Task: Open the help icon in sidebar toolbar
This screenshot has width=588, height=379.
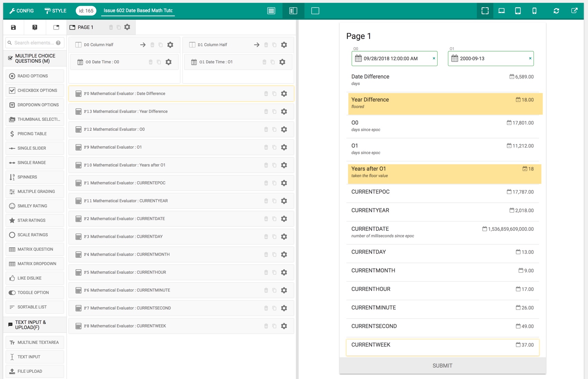Action: pyautogui.click(x=35, y=27)
